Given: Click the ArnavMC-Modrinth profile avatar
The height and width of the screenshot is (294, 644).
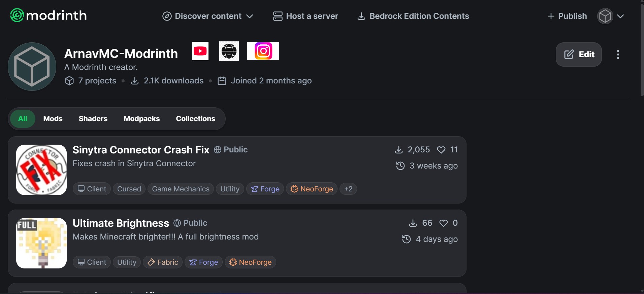Looking at the screenshot, I should (32, 67).
